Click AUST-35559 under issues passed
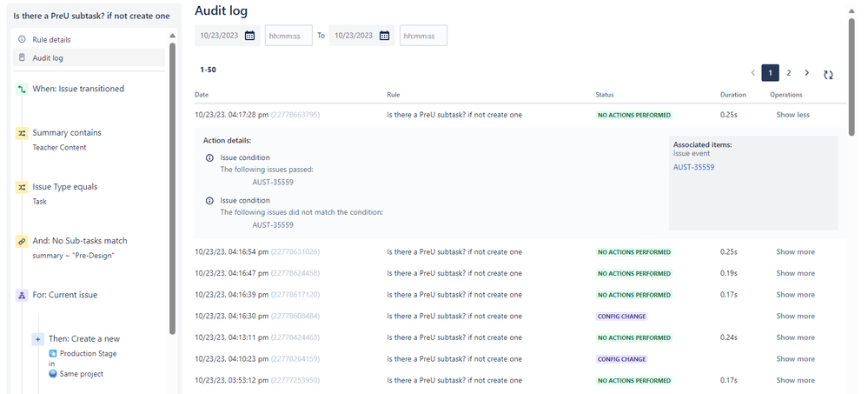 [x=273, y=183]
